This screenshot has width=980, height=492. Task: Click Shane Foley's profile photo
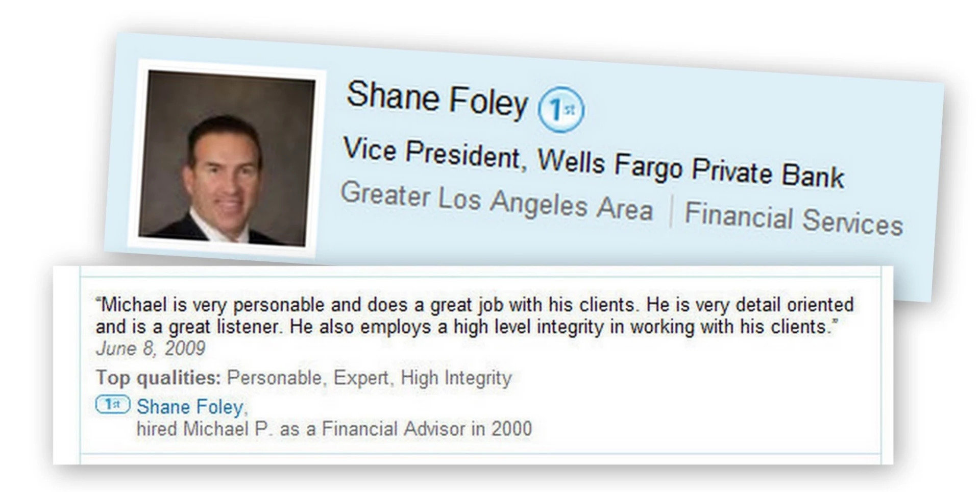point(226,158)
